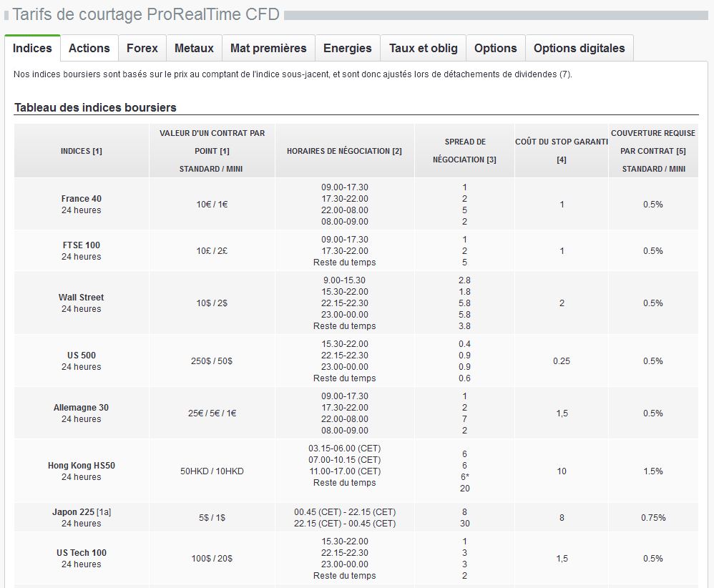Click the Valeur d'un contrat par point header

click(x=212, y=151)
